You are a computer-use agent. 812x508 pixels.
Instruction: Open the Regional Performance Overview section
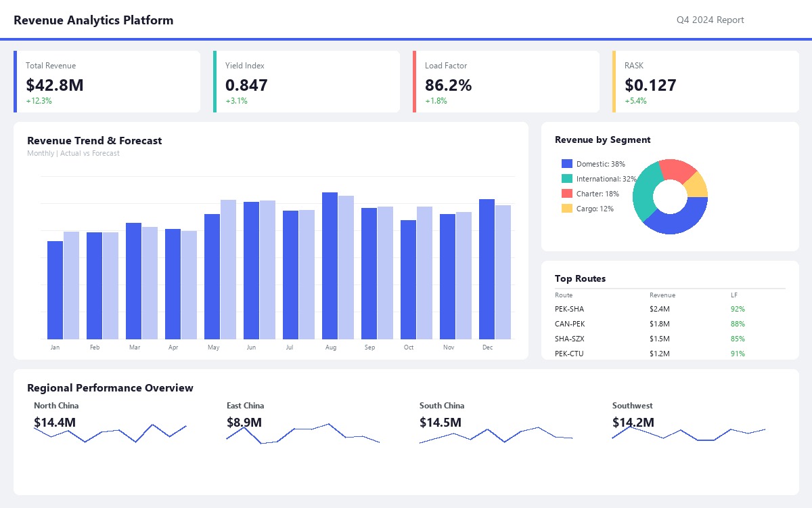click(110, 388)
